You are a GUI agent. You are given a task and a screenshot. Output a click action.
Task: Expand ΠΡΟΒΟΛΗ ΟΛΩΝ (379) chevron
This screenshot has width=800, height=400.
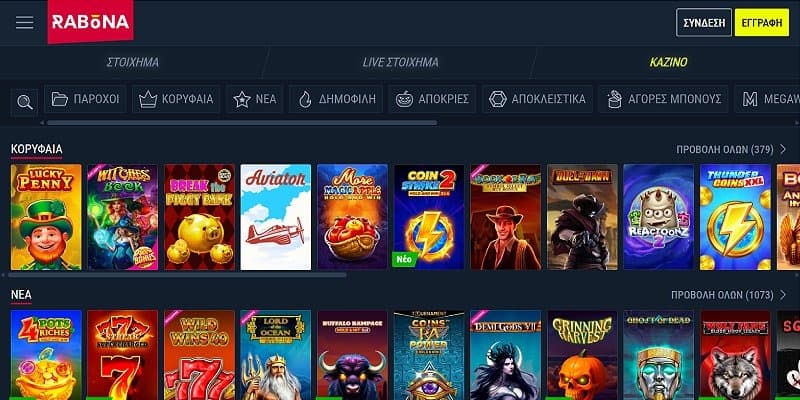click(x=783, y=149)
